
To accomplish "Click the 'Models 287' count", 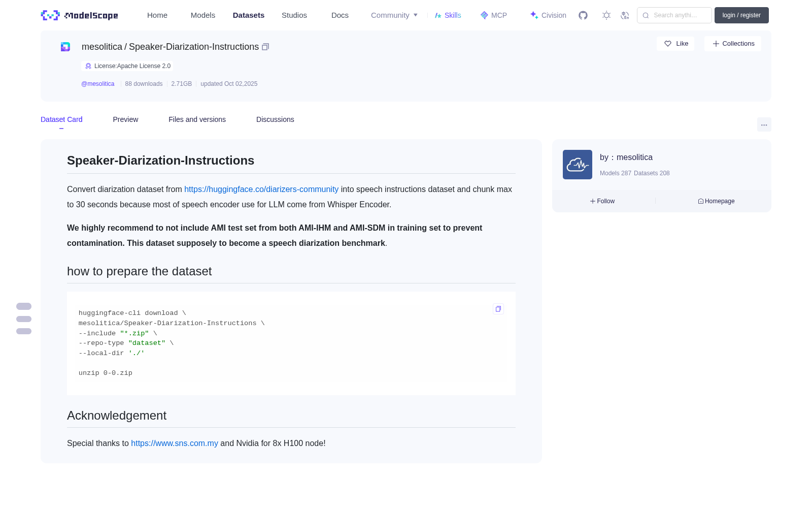I will point(616,173).
